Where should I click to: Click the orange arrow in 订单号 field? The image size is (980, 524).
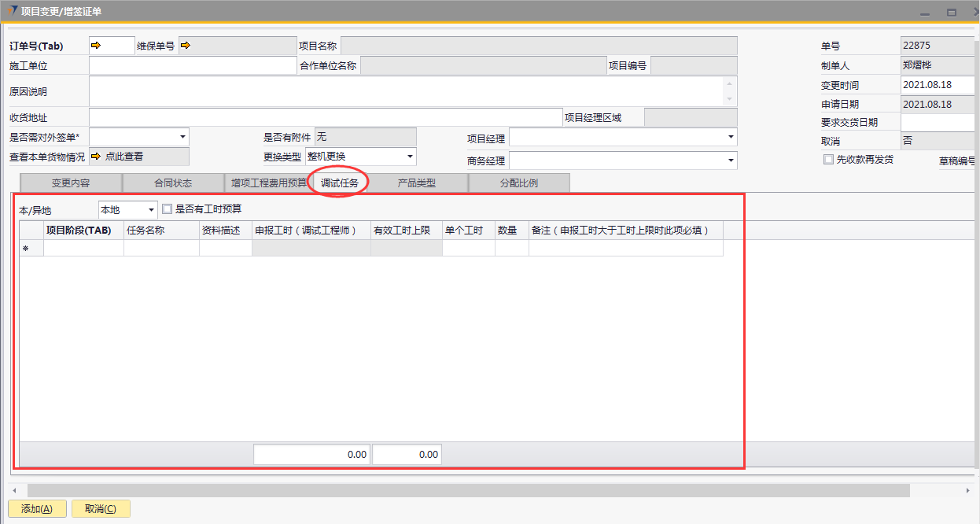click(x=96, y=46)
